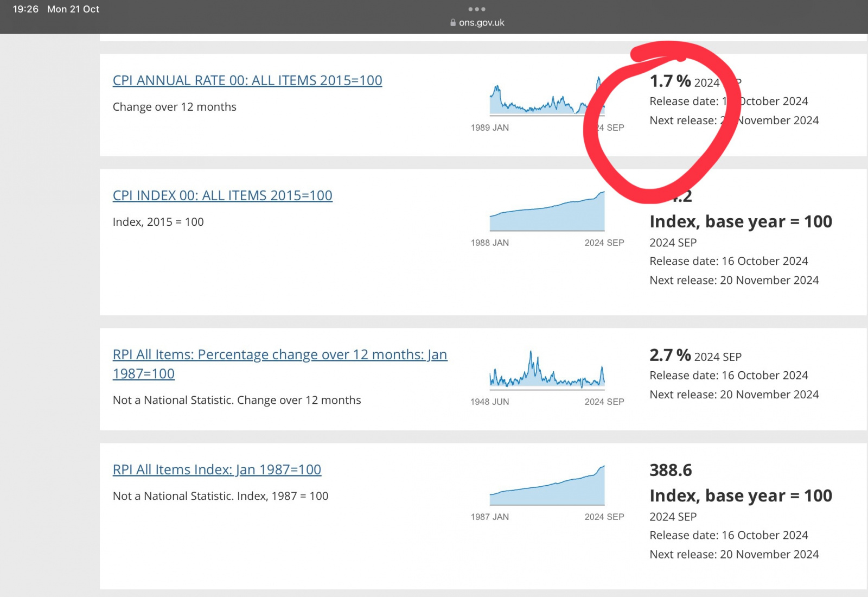Click the 388.6 RPI index value
Screen dimensions: 868x597
tap(671, 470)
